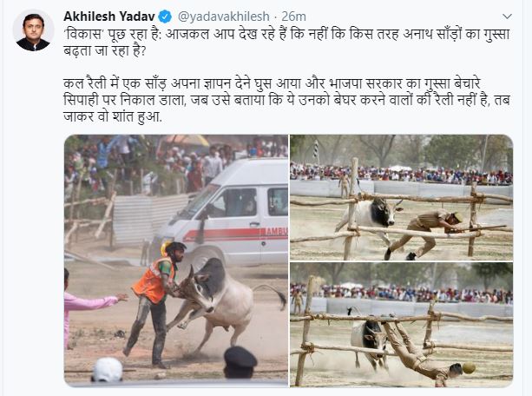The width and height of the screenshot is (532, 396).
Task: Click the separator dot before 26m
Action: [275, 16]
